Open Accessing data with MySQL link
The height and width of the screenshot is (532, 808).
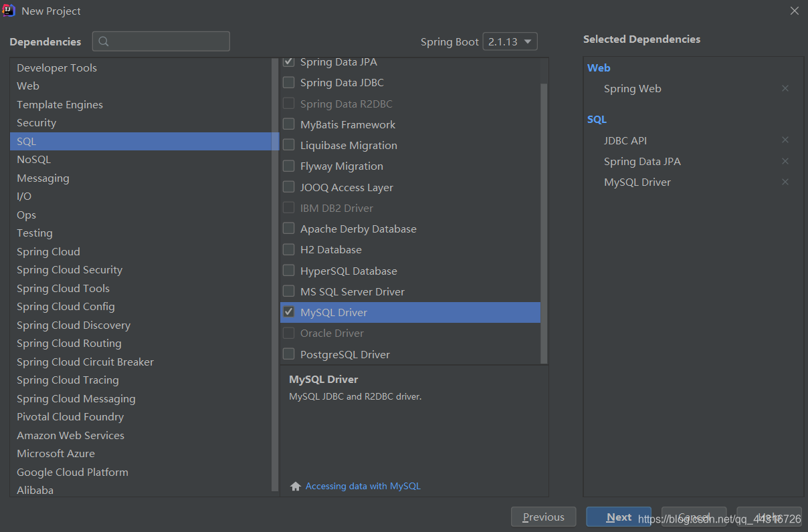pos(363,487)
